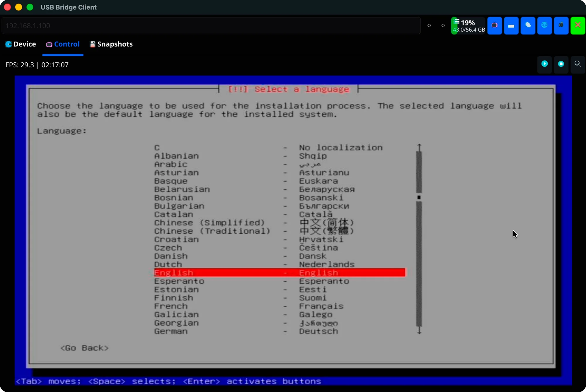Open the Snapshots tab

click(111, 44)
